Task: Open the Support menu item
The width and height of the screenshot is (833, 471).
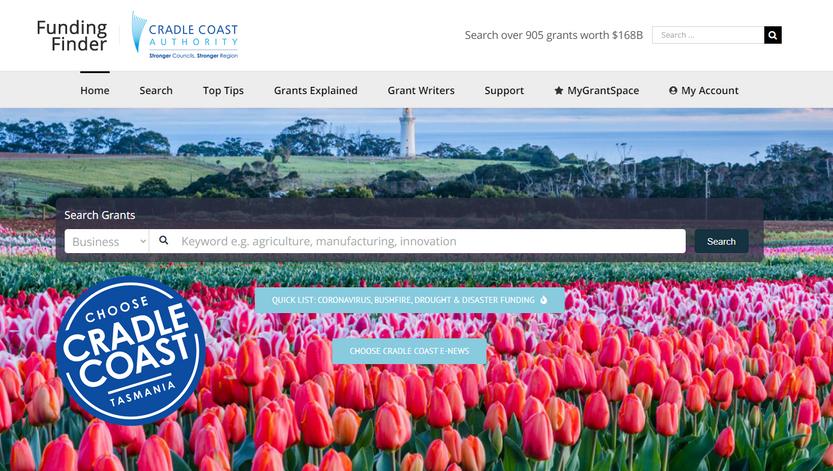Action: tap(504, 90)
